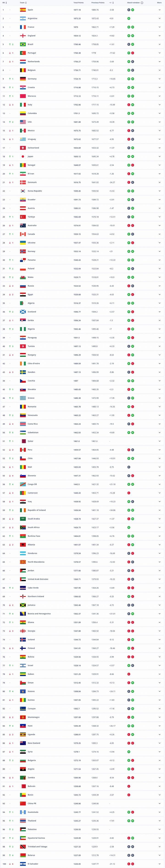Click the Canada flag icon
165x868 pixels.
click(x=23, y=234)
